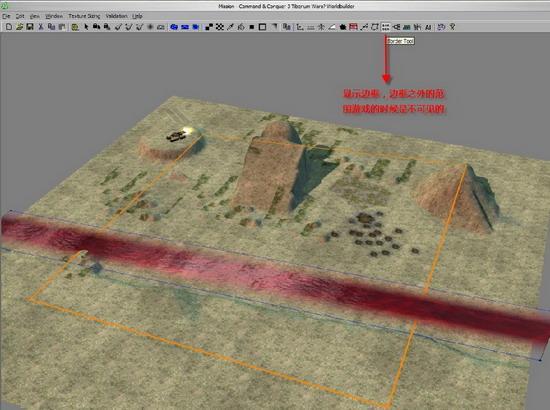Open the Texture Sizing menu

pos(84,16)
